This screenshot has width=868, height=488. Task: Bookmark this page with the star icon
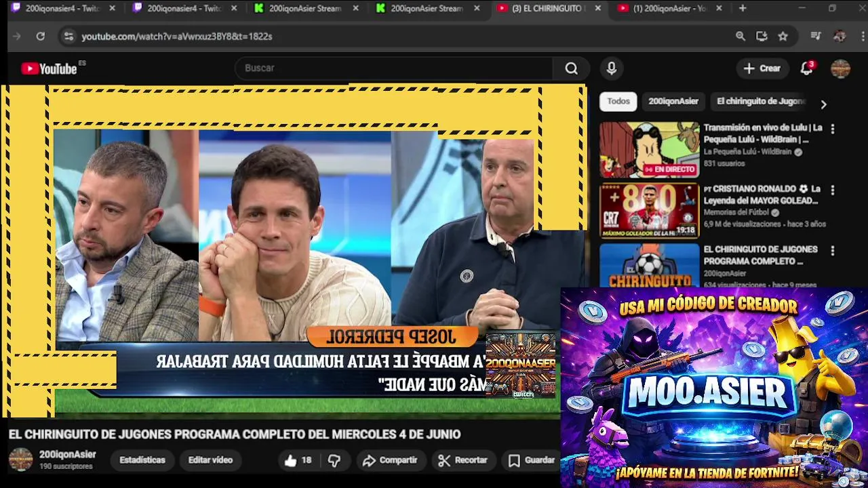point(783,37)
